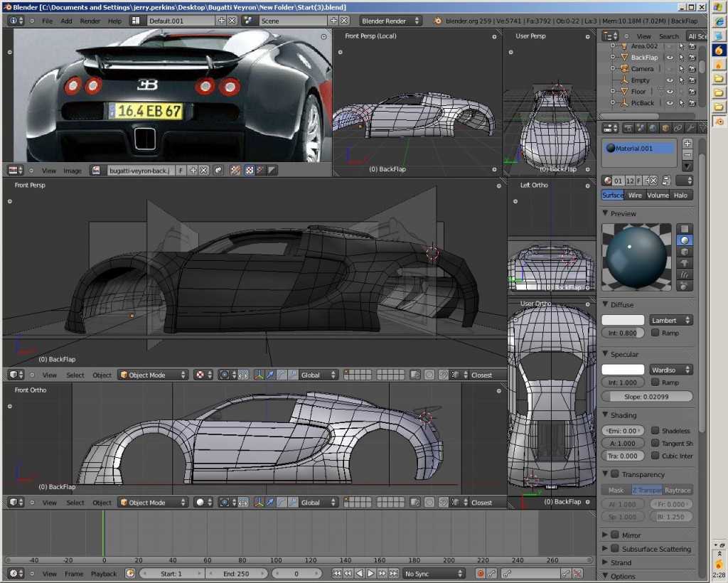Open the Modifiers wrench icon
Viewport: 728px width, 583px height.
coord(690,128)
